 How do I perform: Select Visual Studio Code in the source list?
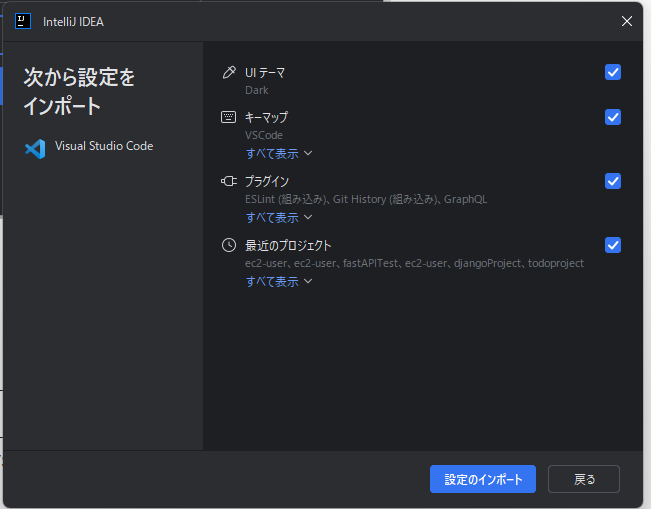pos(103,146)
